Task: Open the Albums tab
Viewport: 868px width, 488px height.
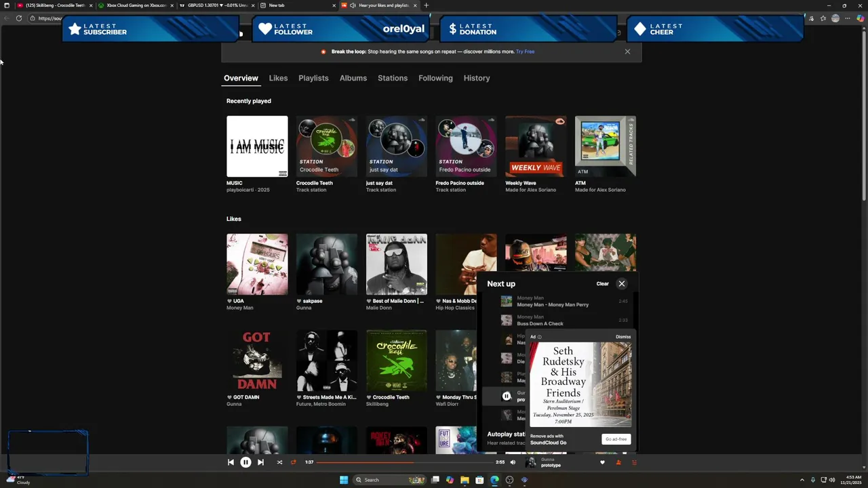Action: (x=353, y=78)
